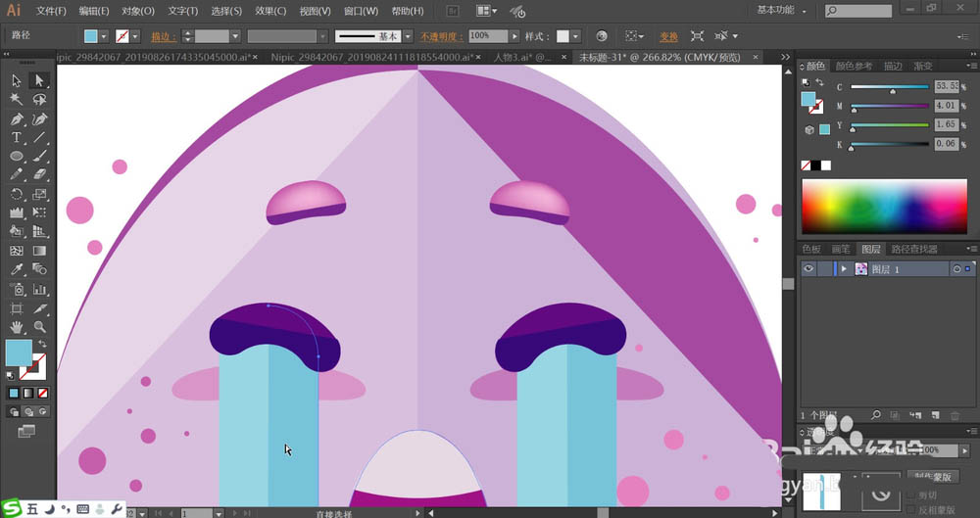Select the Gradient tool
Image resolution: width=980 pixels, height=518 pixels.
[x=39, y=251]
